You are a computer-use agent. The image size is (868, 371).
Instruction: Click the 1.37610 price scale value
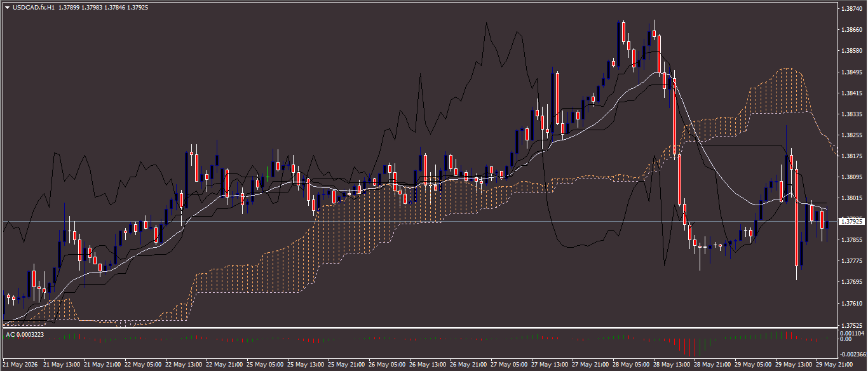(x=851, y=304)
